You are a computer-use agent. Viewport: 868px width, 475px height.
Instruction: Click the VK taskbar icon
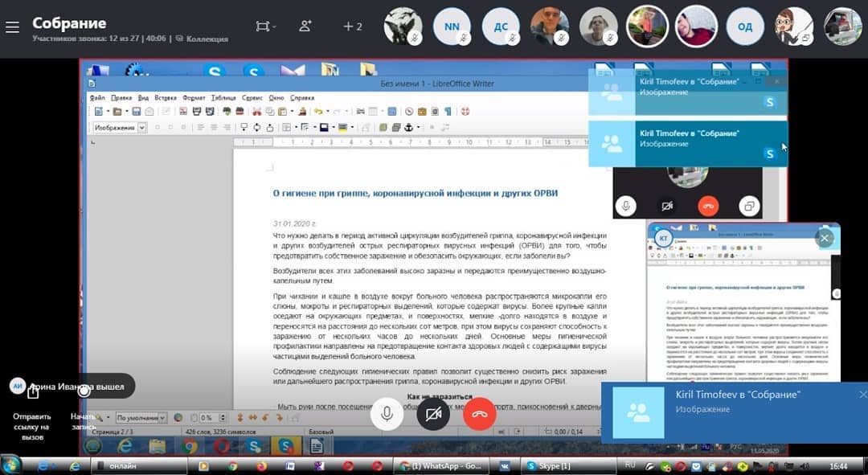(x=506, y=466)
